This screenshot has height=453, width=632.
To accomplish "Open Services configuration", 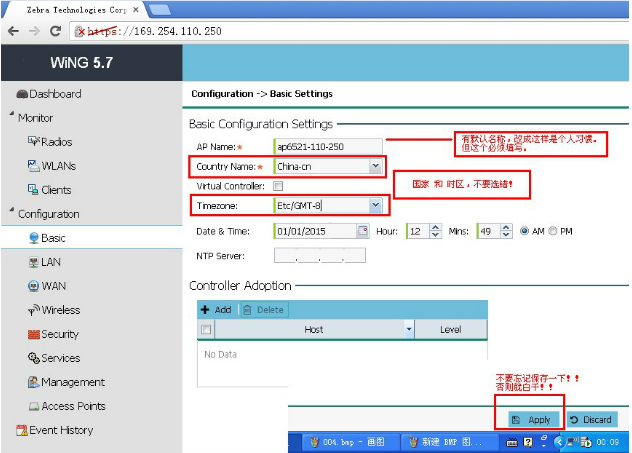I will [x=54, y=358].
